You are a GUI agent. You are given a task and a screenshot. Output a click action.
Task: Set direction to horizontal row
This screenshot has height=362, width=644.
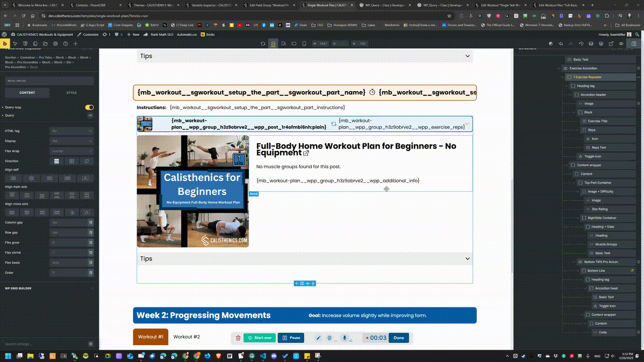pos(72,161)
